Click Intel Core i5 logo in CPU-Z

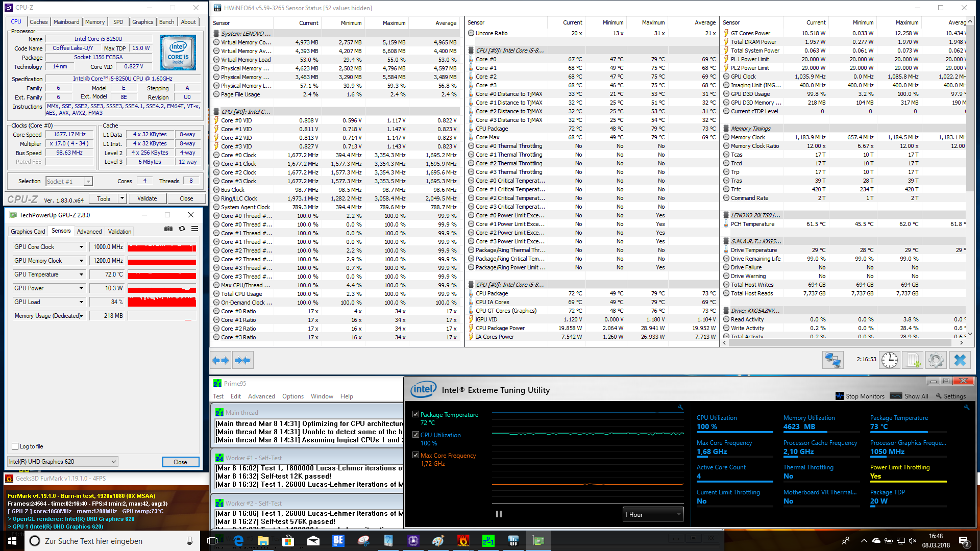tap(178, 53)
